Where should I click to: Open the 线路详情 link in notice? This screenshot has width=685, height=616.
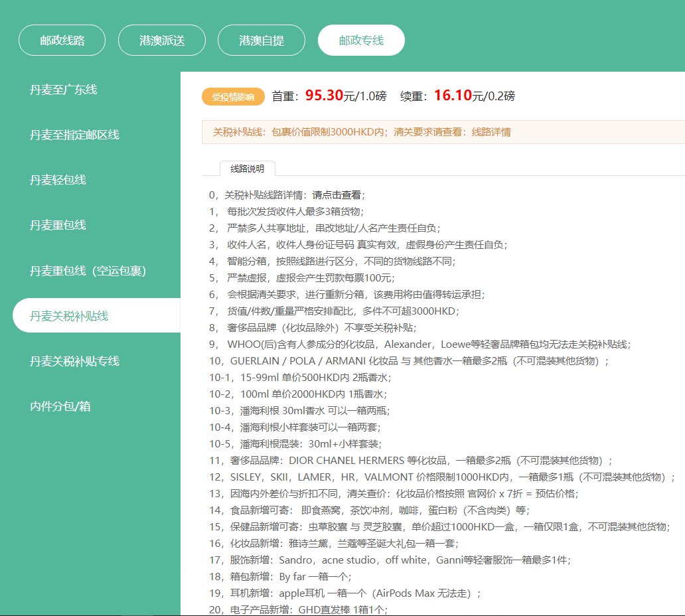click(491, 132)
